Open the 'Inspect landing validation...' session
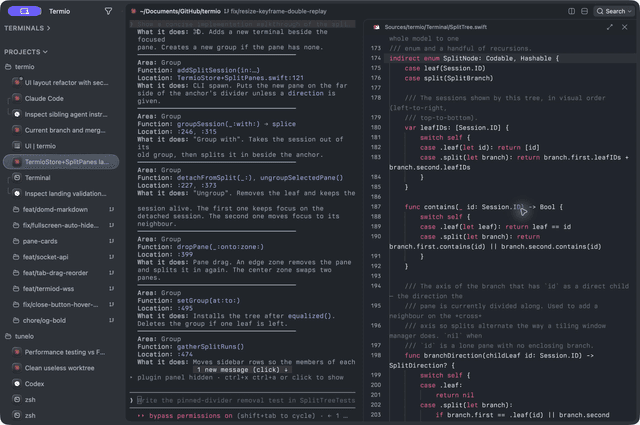 pos(61,194)
